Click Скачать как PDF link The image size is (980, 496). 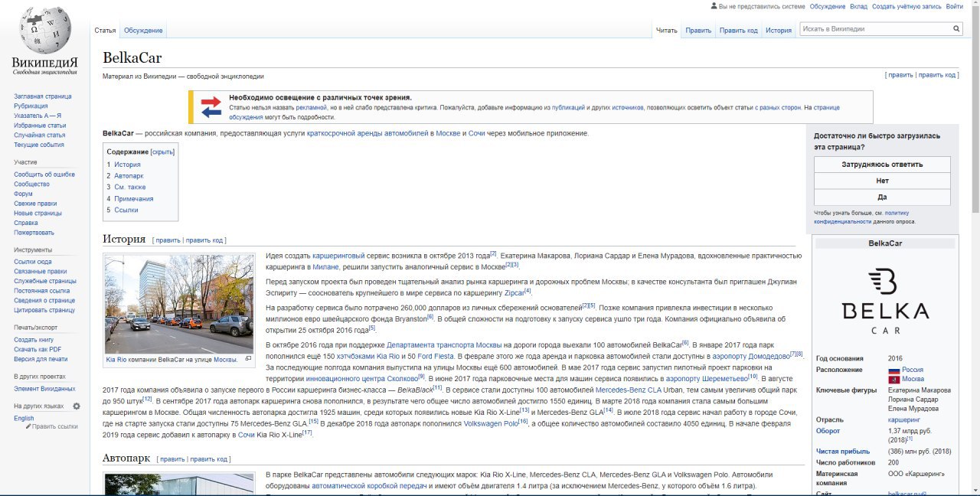coord(38,349)
